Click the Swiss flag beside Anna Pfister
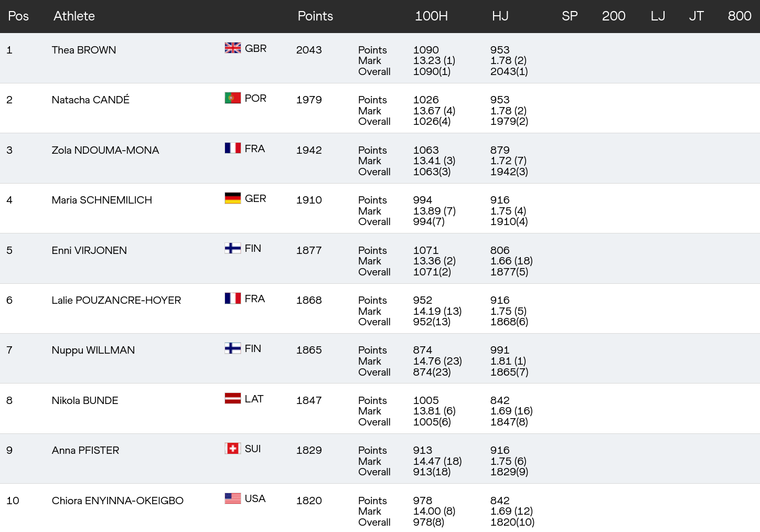This screenshot has width=760, height=532. pos(233,449)
